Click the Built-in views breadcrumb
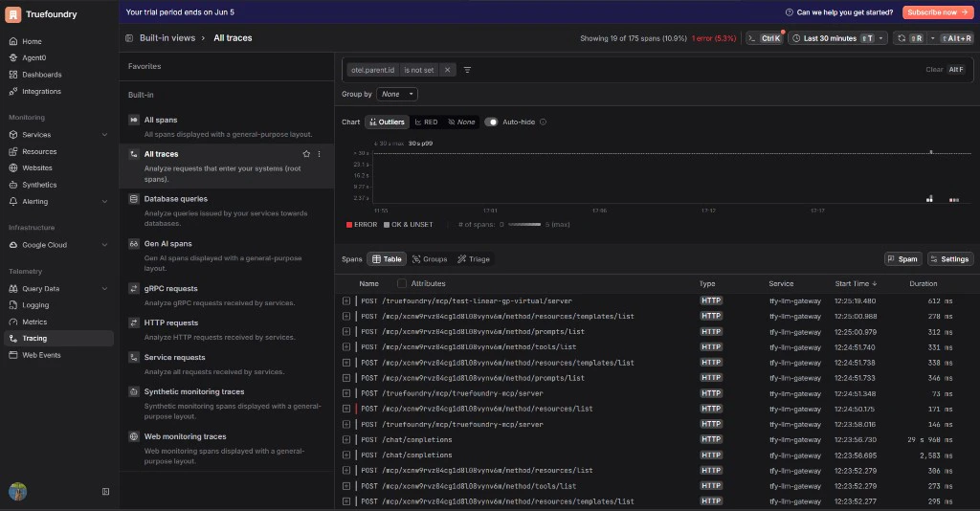The height and width of the screenshot is (511, 980). pyautogui.click(x=167, y=38)
